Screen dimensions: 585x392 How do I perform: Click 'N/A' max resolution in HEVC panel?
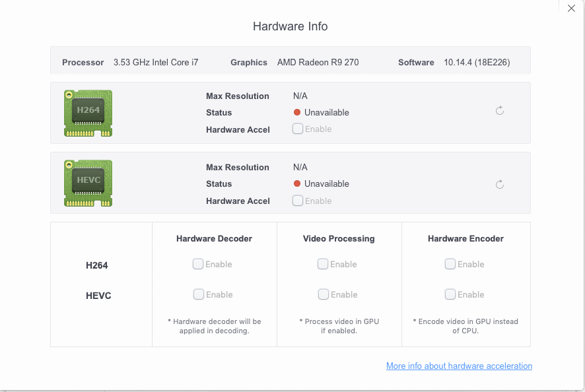[300, 167]
